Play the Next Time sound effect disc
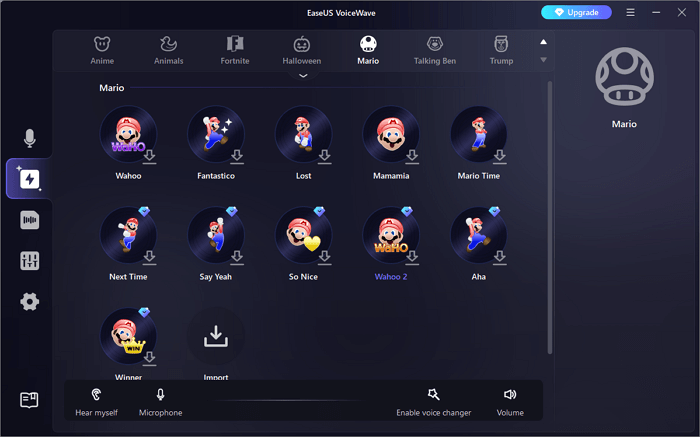 coord(128,235)
